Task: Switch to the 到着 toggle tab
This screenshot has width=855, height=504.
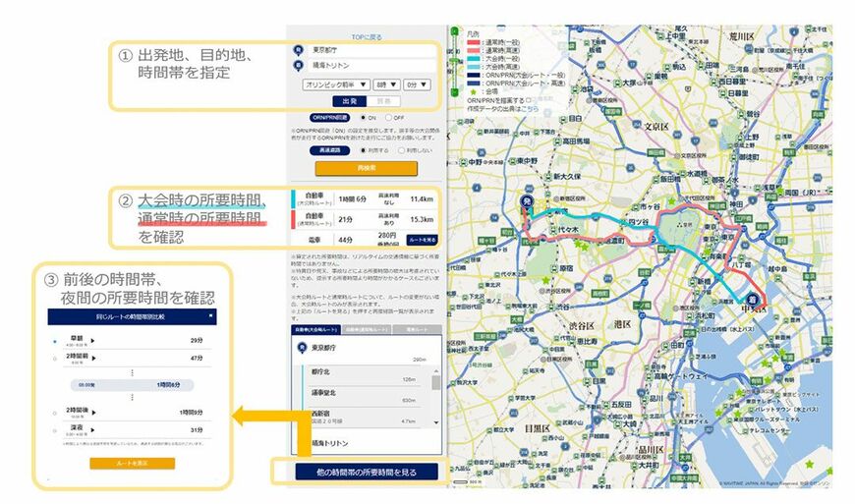Action: 384,101
